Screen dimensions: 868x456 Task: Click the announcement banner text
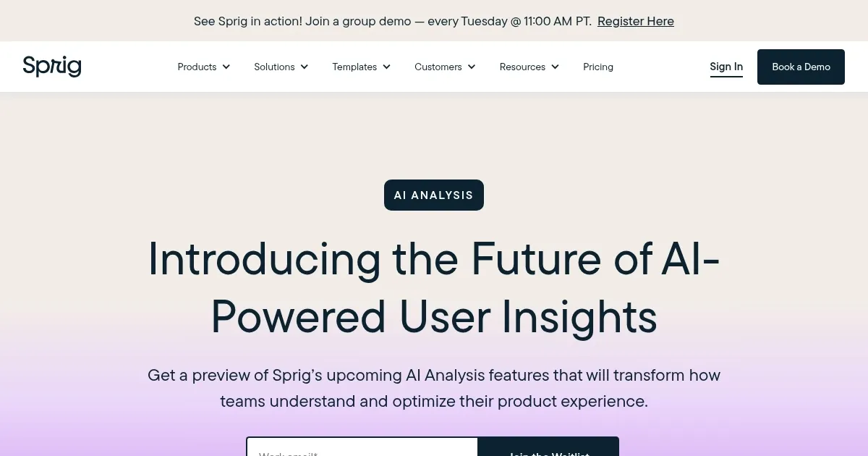point(393,21)
